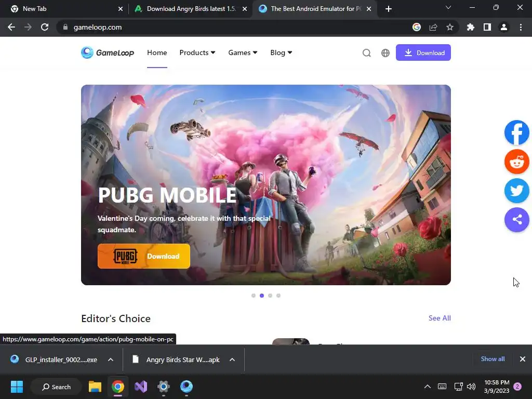
Task: Expand the Products dropdown menu
Action: tap(197, 52)
